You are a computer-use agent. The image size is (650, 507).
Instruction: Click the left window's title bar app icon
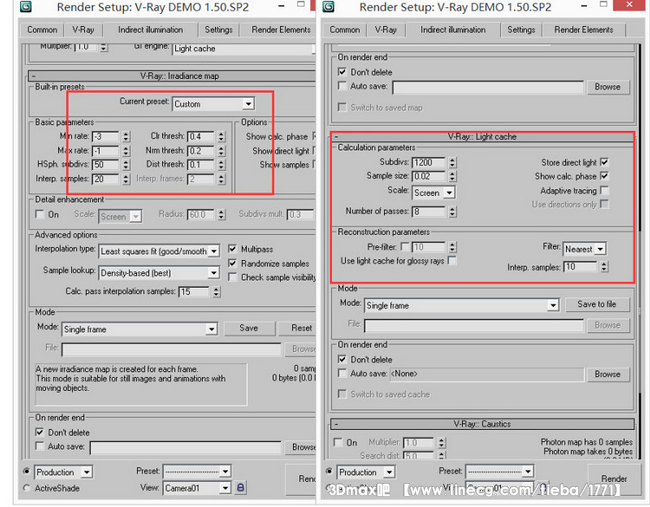point(26,6)
